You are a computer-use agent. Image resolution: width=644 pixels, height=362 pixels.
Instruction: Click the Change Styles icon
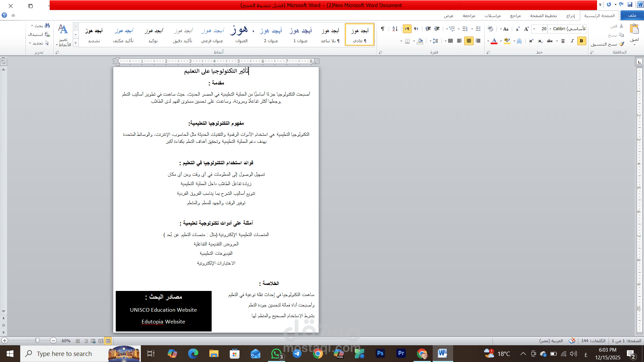coord(63,29)
